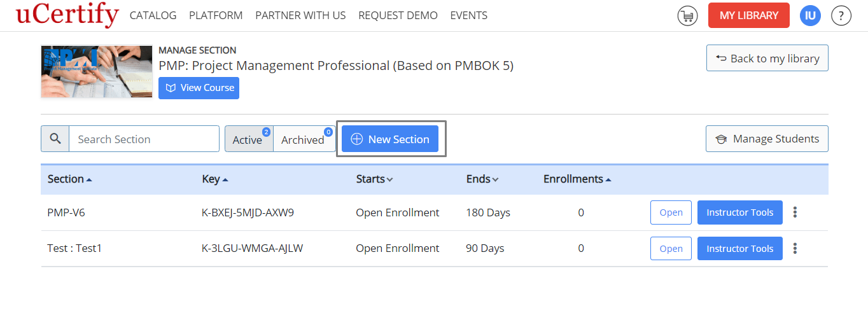Create a New Section
Image resolution: width=868 pixels, height=320 pixels.
[x=390, y=139]
